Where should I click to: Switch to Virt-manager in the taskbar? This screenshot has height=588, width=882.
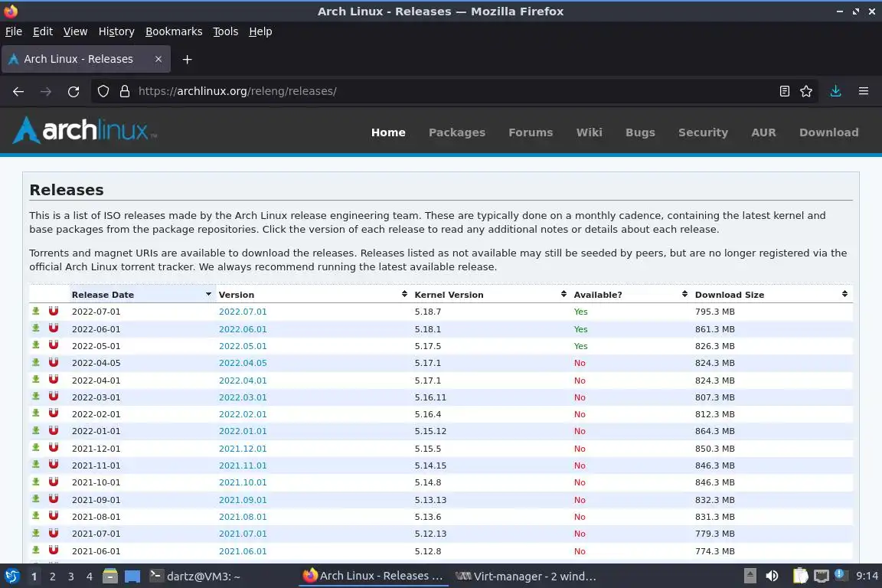coord(525,576)
